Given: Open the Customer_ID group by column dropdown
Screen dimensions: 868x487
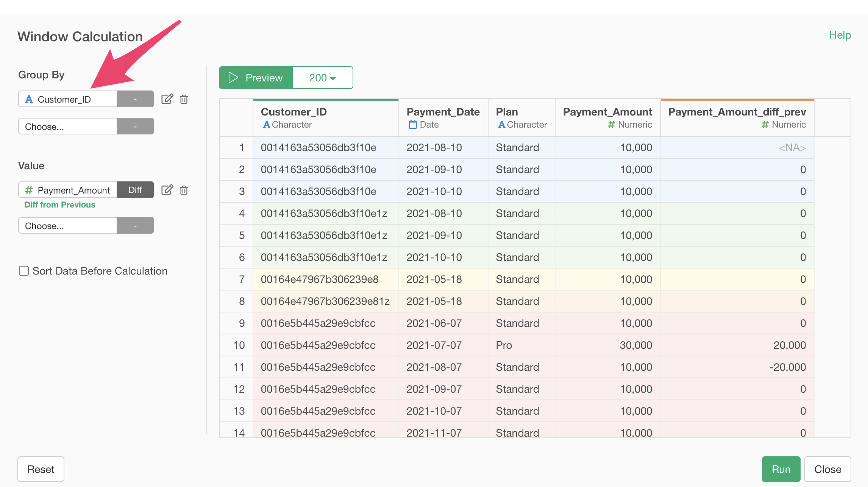Looking at the screenshot, I should pyautogui.click(x=68, y=99).
